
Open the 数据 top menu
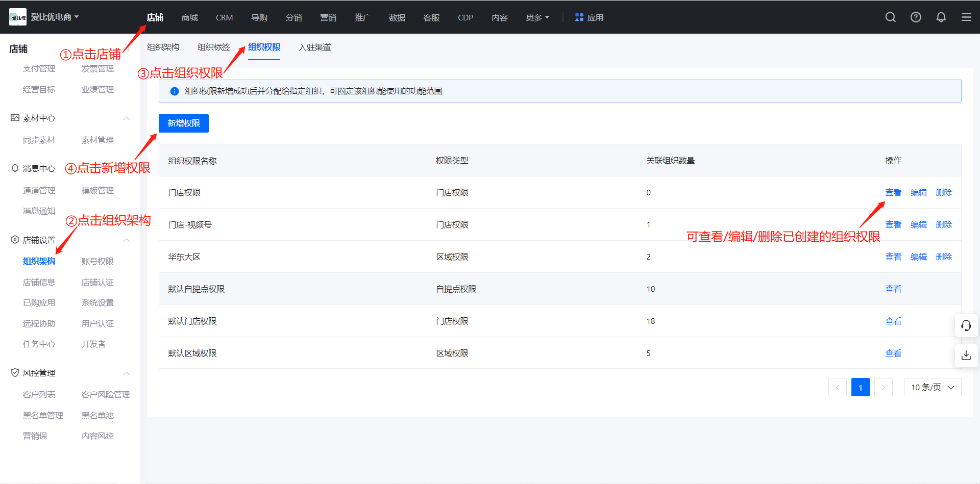(x=397, y=17)
